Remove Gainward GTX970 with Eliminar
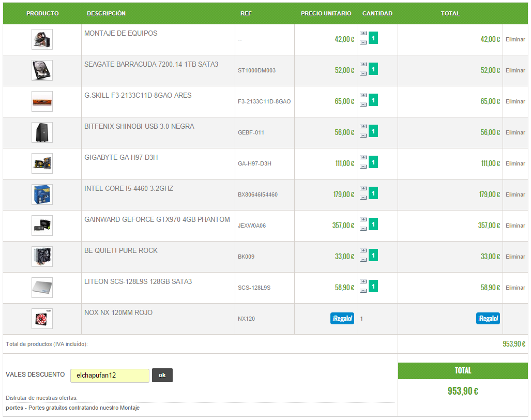This screenshot has width=531, height=420. coord(515,226)
